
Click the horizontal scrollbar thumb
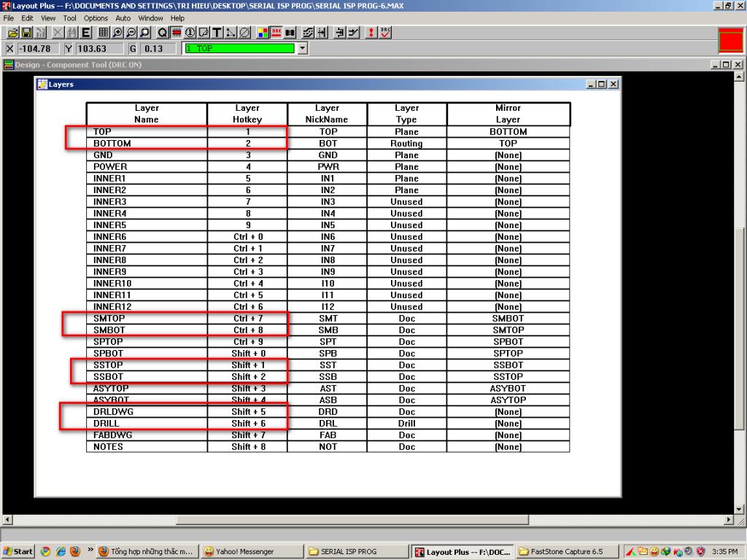point(352,519)
